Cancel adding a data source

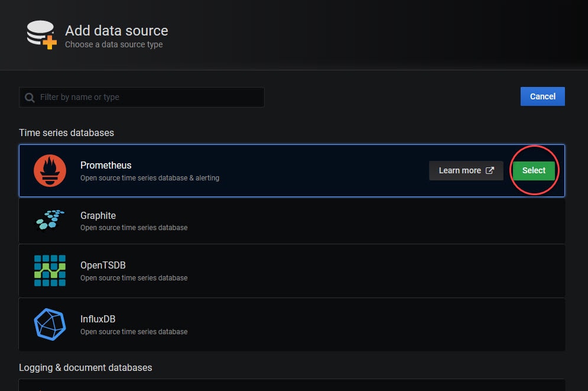pyautogui.click(x=542, y=96)
